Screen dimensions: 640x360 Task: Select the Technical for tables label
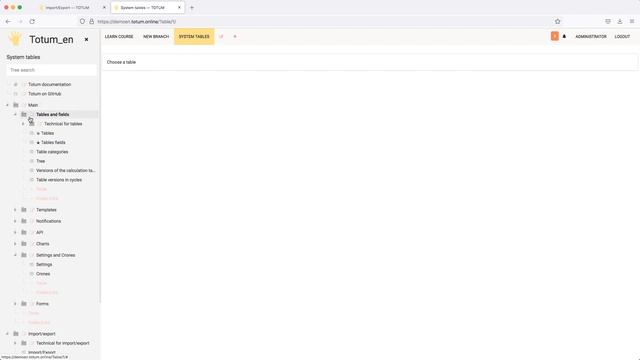(63, 124)
